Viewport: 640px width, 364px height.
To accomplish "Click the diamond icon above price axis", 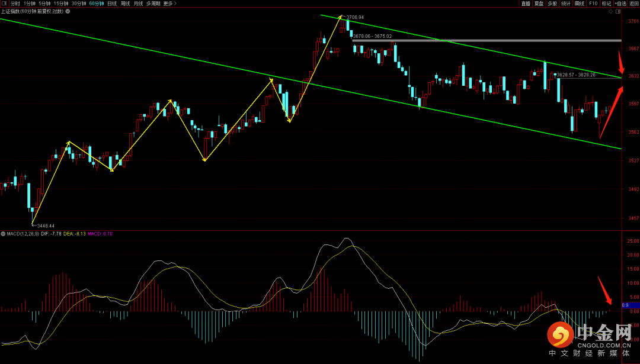I will point(610,12).
